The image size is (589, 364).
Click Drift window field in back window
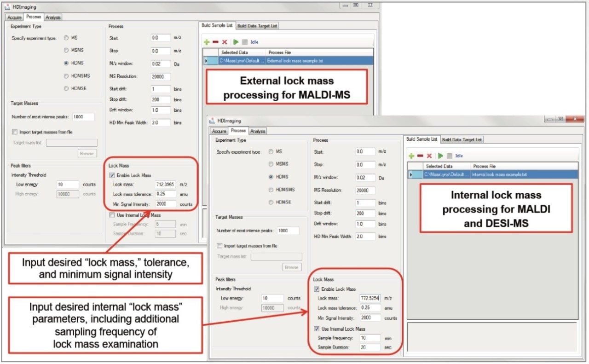point(161,110)
